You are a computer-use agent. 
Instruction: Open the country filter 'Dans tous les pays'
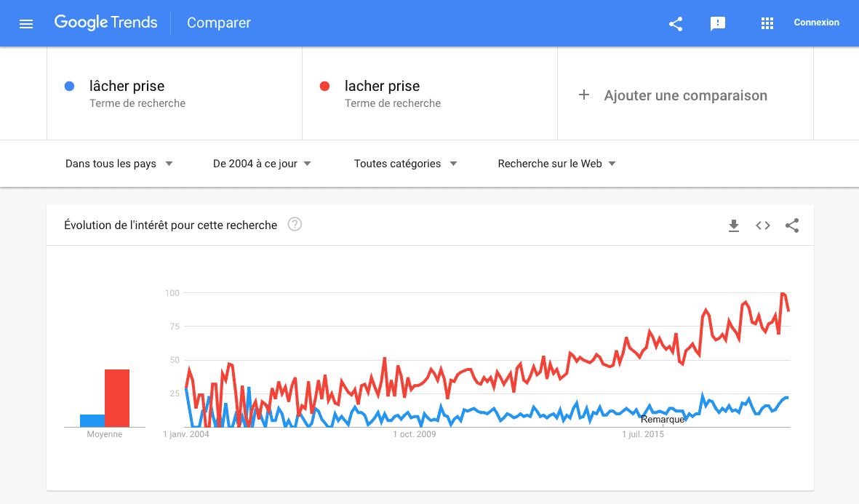tap(119, 164)
